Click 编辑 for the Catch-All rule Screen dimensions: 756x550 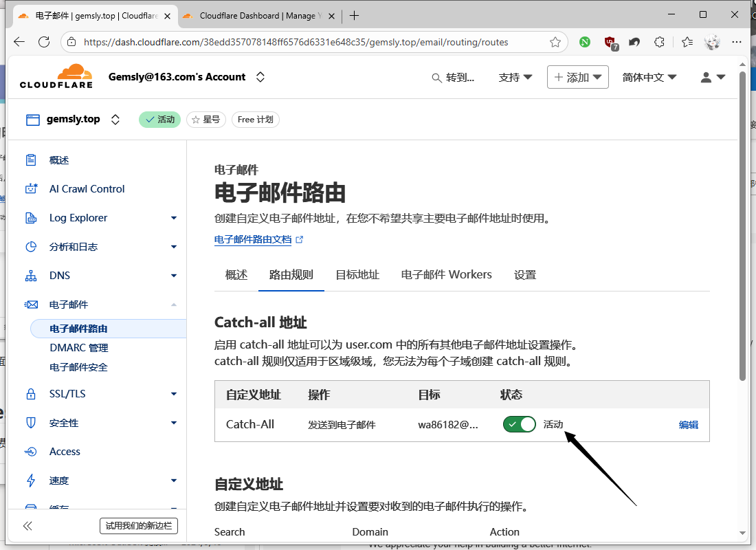pyautogui.click(x=688, y=424)
